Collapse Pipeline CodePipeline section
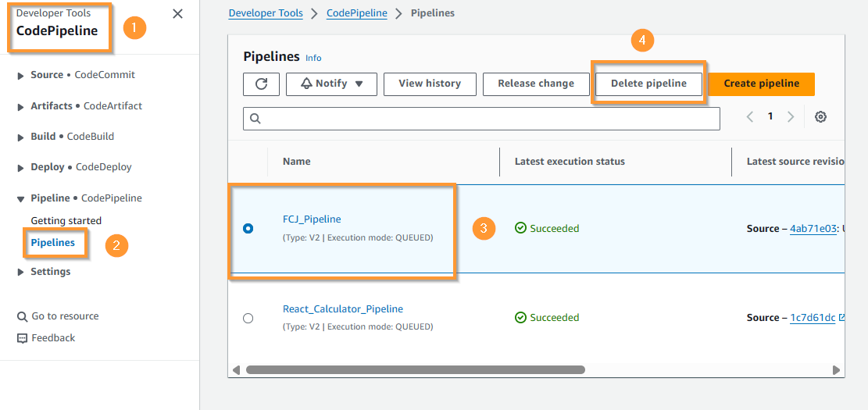This screenshot has height=410, width=868. pyautogui.click(x=21, y=198)
